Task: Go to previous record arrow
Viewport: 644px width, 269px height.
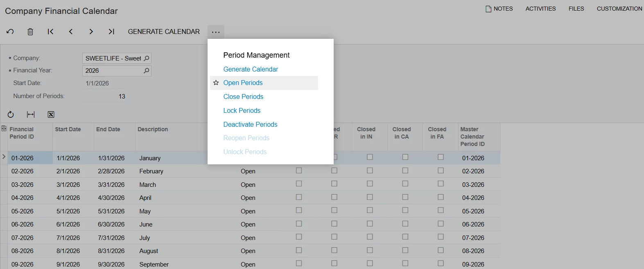Action: pos(71,31)
